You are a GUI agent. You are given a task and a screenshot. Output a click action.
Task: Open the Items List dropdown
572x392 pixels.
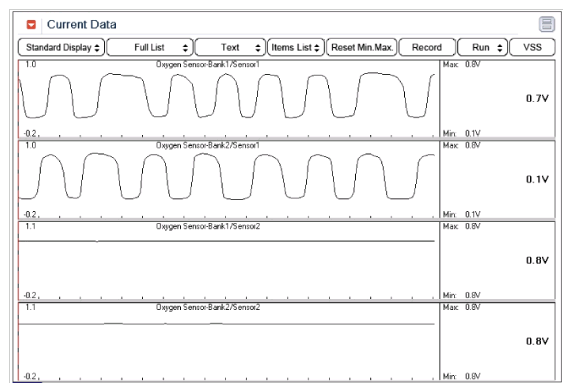tap(296, 47)
